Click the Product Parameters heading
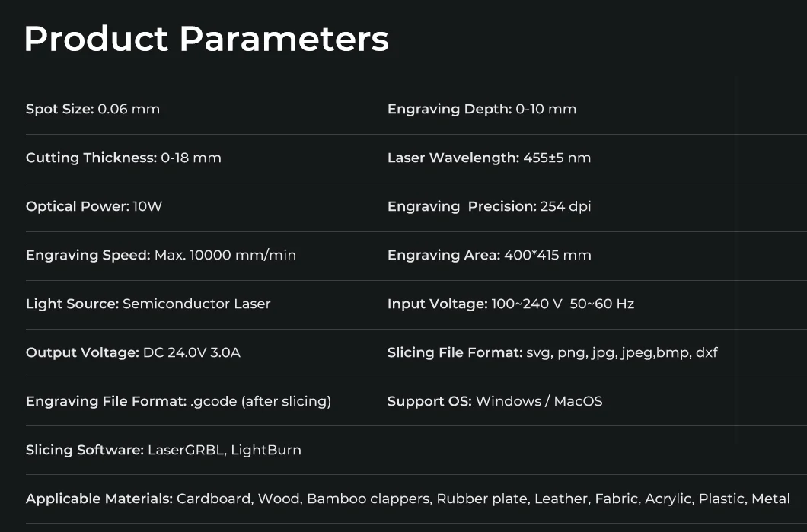 pyautogui.click(x=206, y=39)
